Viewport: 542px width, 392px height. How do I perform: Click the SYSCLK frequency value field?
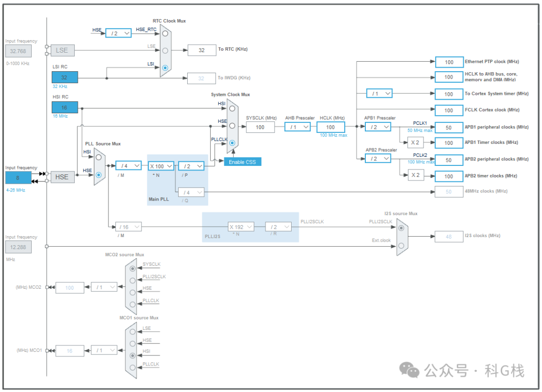tap(260, 127)
